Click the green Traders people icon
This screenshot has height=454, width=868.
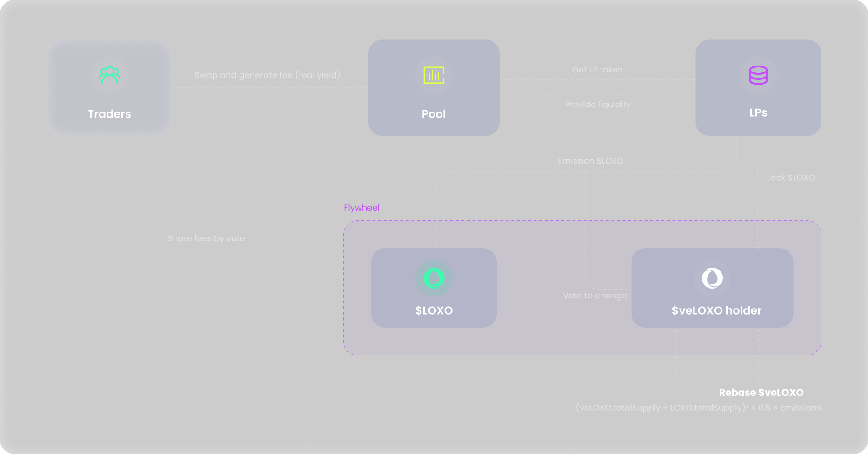click(x=109, y=75)
